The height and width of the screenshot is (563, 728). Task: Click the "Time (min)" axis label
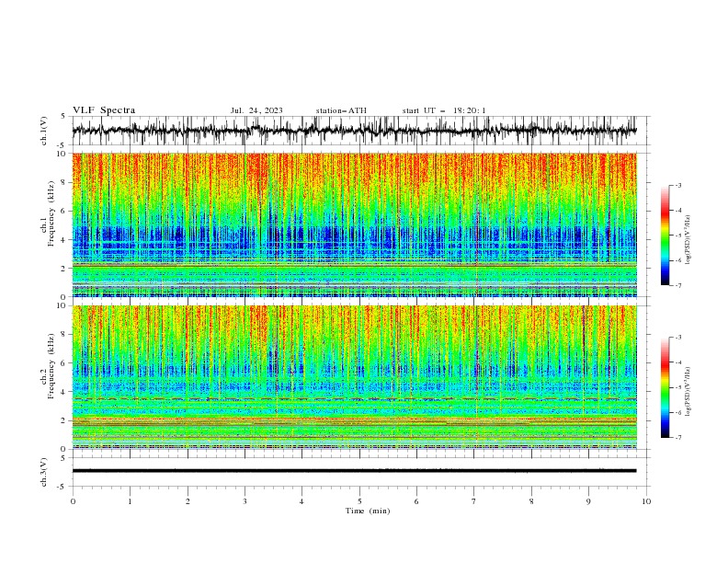pos(368,511)
